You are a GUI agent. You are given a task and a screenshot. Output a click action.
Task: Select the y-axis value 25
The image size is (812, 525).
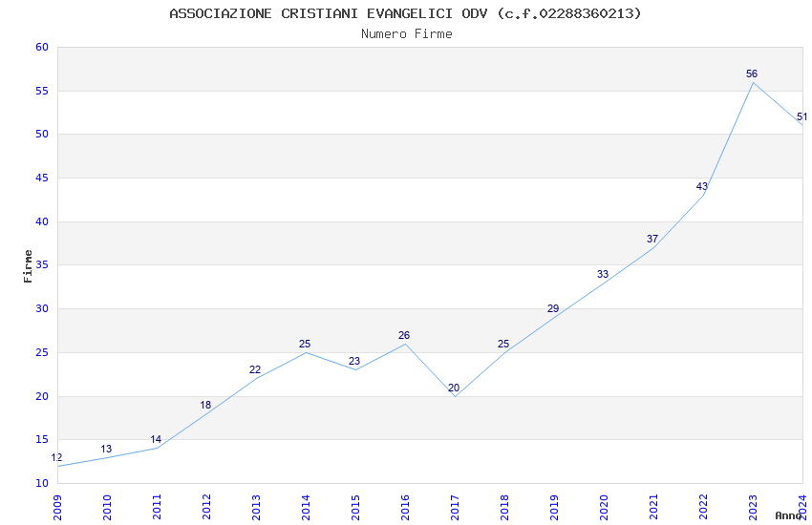42,353
